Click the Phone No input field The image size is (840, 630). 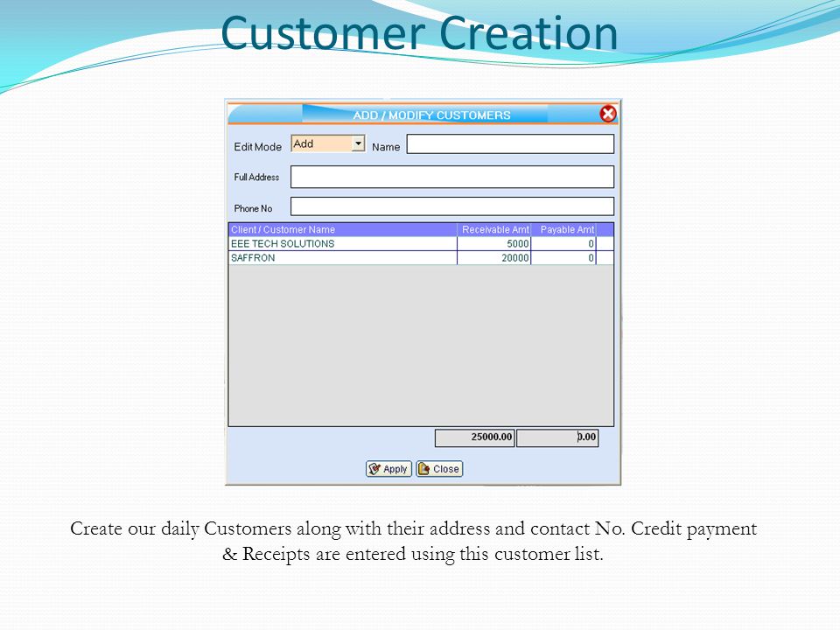(452, 206)
